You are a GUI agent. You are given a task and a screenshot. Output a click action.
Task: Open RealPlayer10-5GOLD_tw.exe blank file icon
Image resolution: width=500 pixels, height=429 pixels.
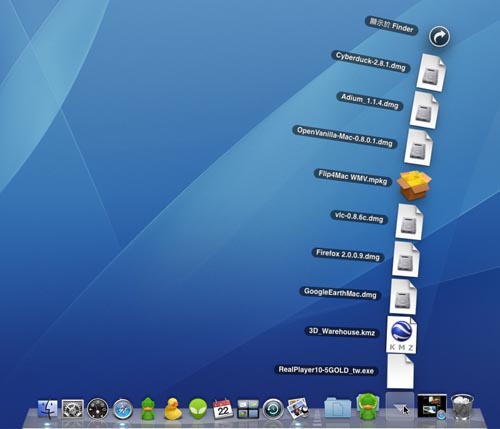tap(400, 371)
